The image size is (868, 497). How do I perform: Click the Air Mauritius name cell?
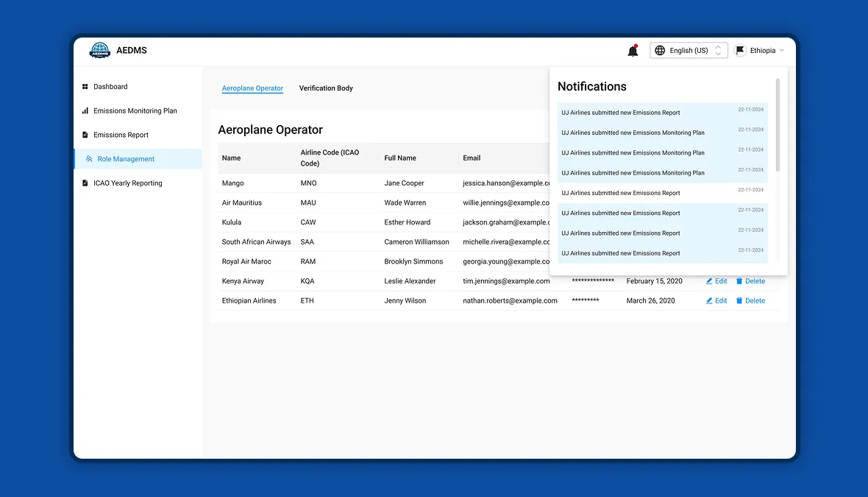242,202
